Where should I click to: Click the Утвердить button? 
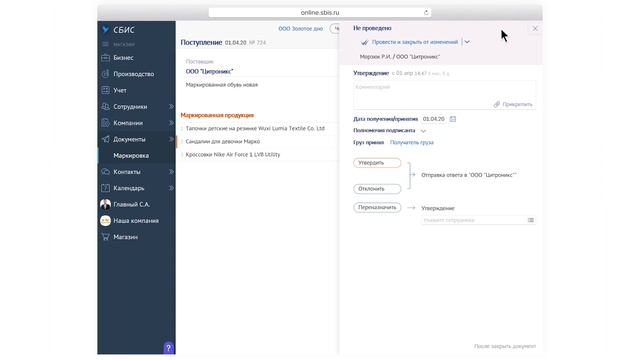tap(377, 163)
